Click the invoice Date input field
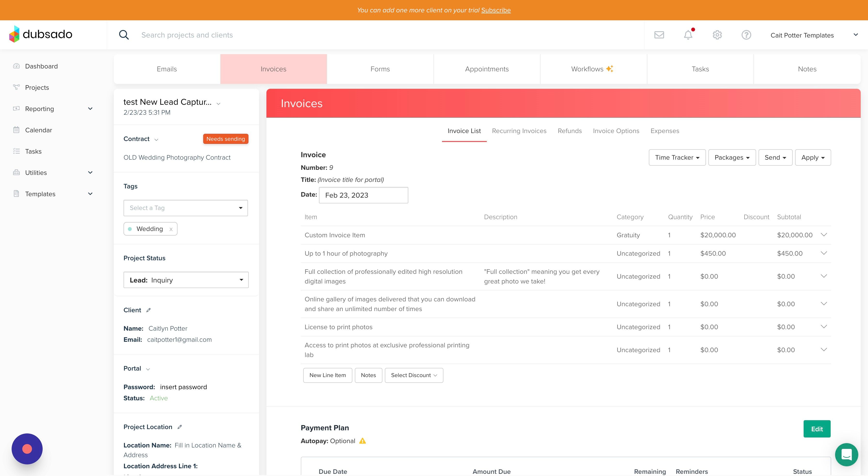Screen dimensions: 868x476 (363, 195)
